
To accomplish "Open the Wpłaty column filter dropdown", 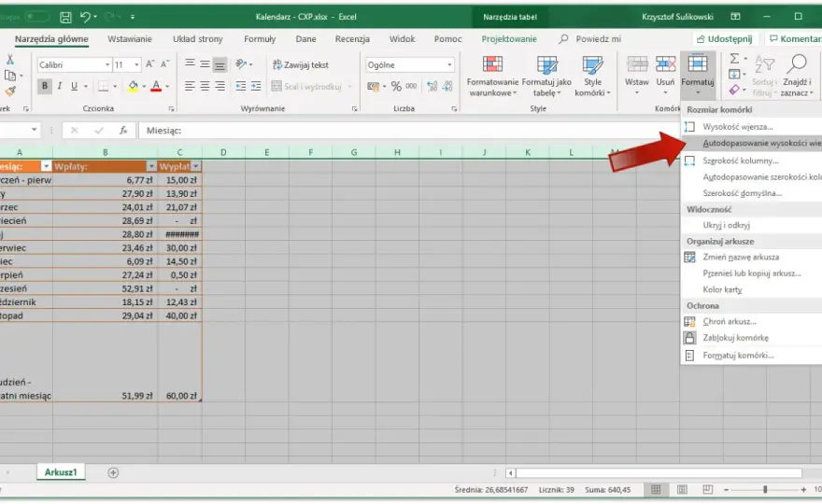I will [151, 167].
